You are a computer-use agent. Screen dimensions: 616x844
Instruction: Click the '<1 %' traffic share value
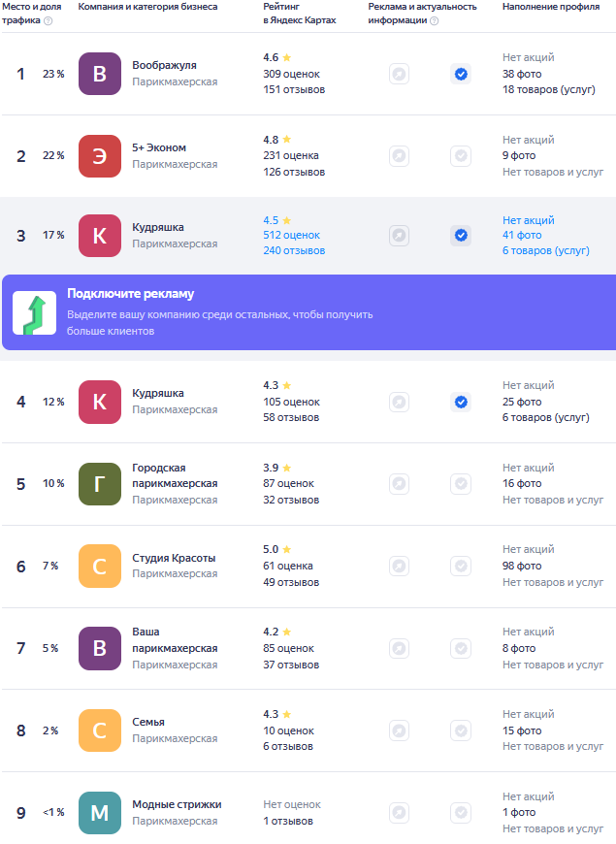pos(53,813)
